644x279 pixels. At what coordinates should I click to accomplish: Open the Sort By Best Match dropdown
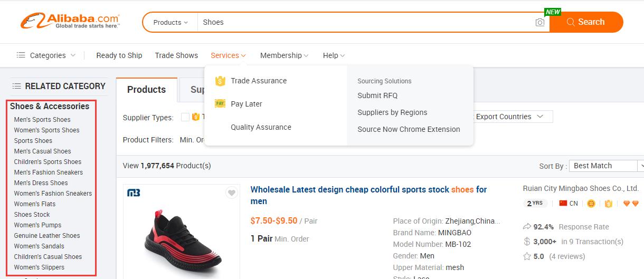tap(607, 166)
